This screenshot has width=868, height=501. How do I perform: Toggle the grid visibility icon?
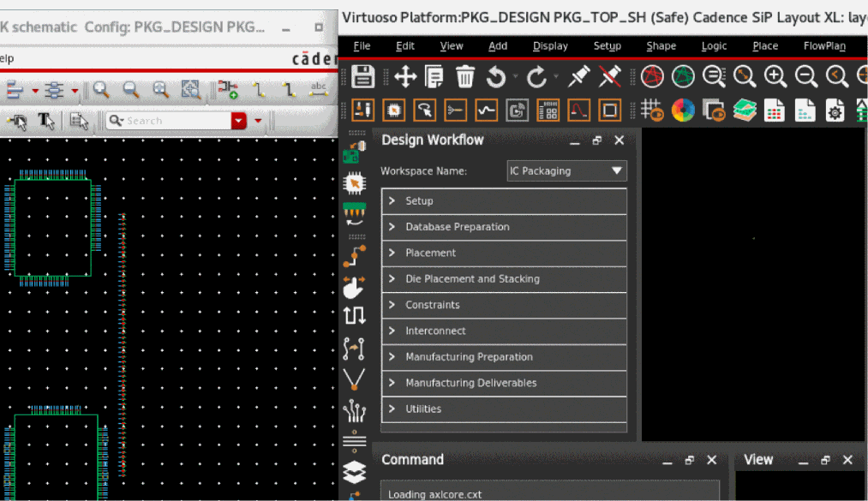[x=652, y=110]
